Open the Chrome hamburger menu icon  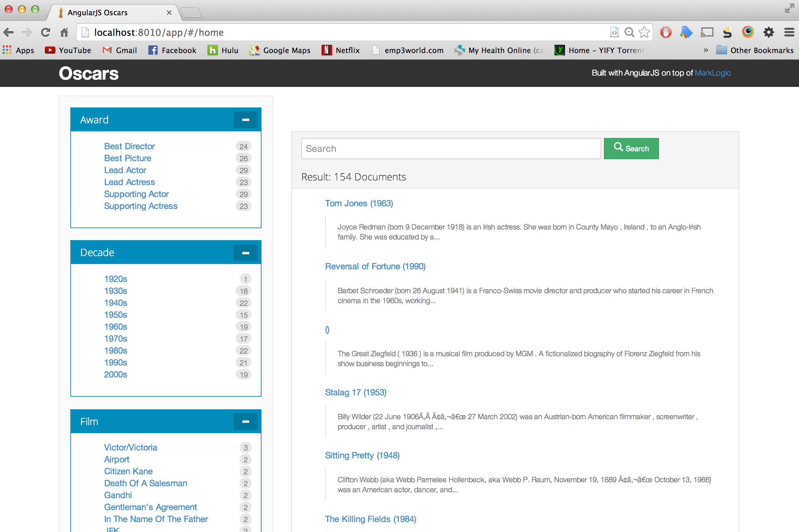click(x=789, y=33)
